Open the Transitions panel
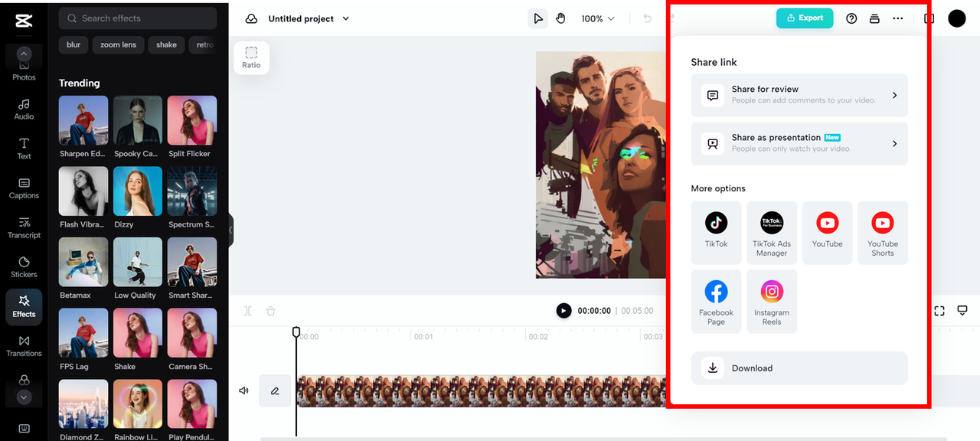 click(x=24, y=346)
